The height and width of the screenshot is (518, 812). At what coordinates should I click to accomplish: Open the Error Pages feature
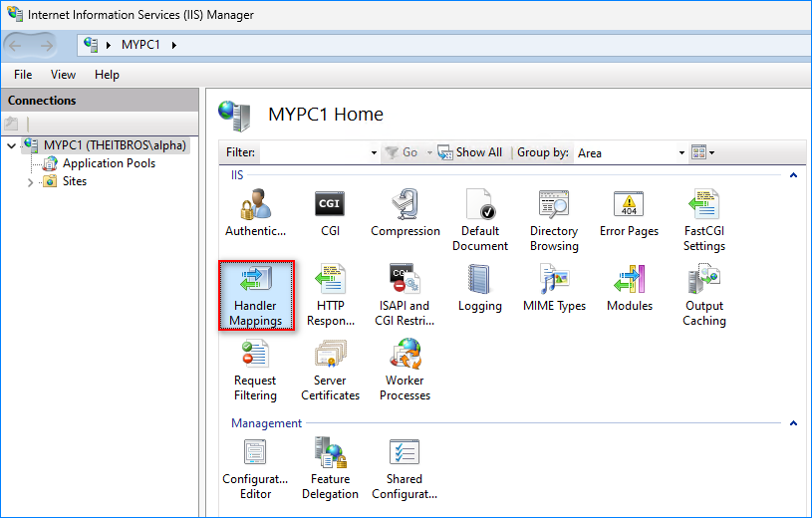click(629, 213)
